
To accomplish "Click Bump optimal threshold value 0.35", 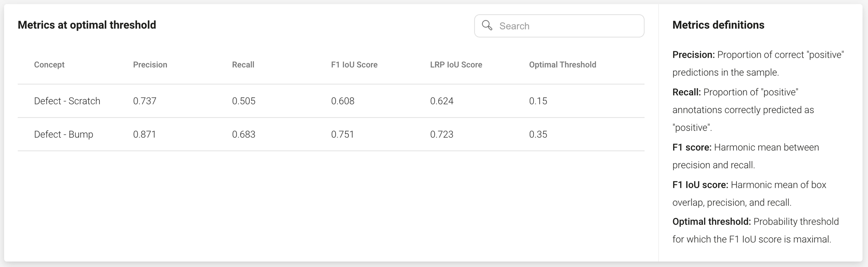I will tap(538, 135).
